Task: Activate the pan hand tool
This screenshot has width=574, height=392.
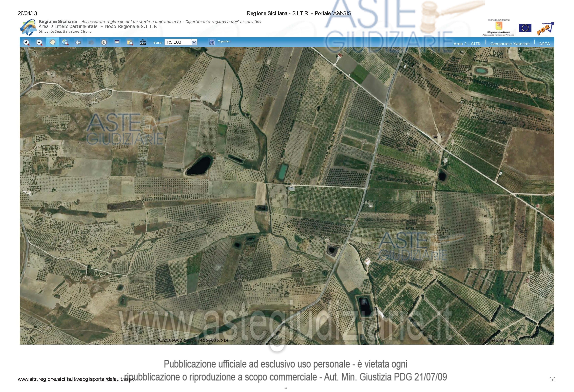Action: tap(52, 42)
